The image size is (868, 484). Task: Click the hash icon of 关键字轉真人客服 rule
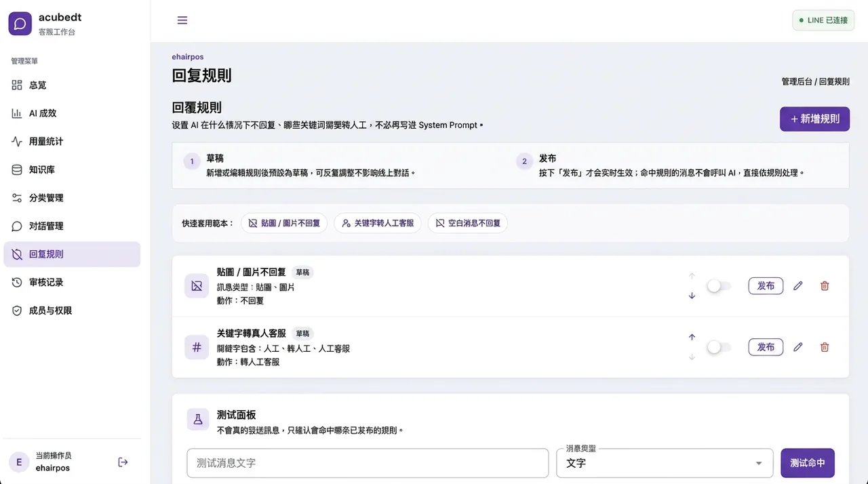click(197, 347)
